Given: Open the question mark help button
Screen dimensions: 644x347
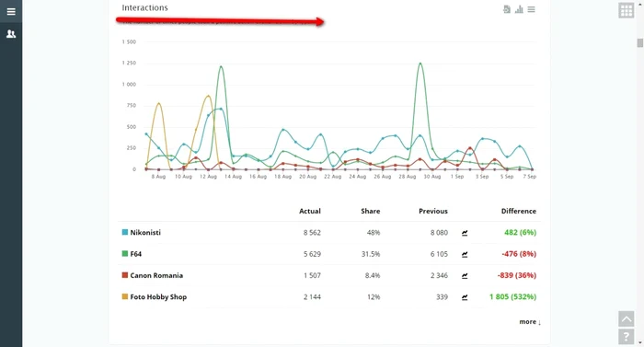Looking at the screenshot, I should point(626,337).
